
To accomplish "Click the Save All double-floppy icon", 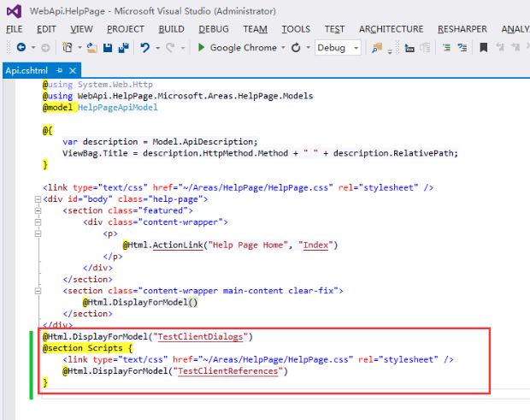I will tap(124, 48).
